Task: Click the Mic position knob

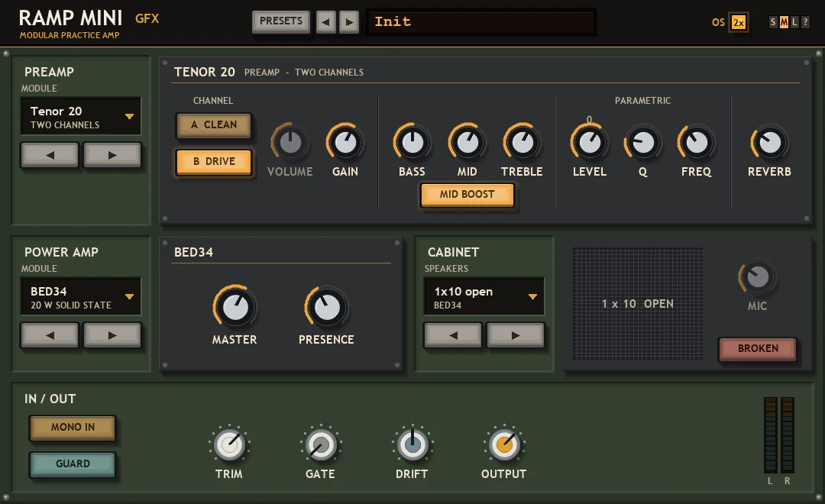Action: pos(758,277)
